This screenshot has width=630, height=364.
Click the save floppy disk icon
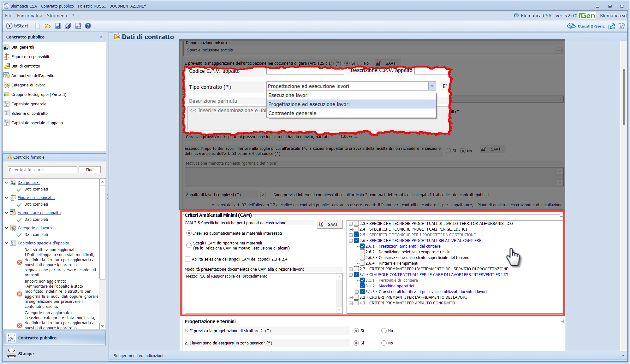tap(58, 26)
